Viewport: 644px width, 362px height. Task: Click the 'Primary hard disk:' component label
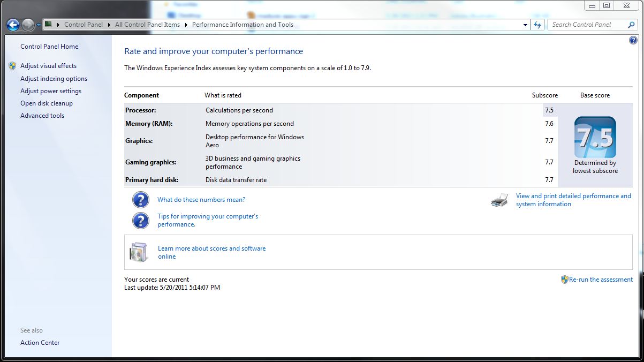[152, 180]
